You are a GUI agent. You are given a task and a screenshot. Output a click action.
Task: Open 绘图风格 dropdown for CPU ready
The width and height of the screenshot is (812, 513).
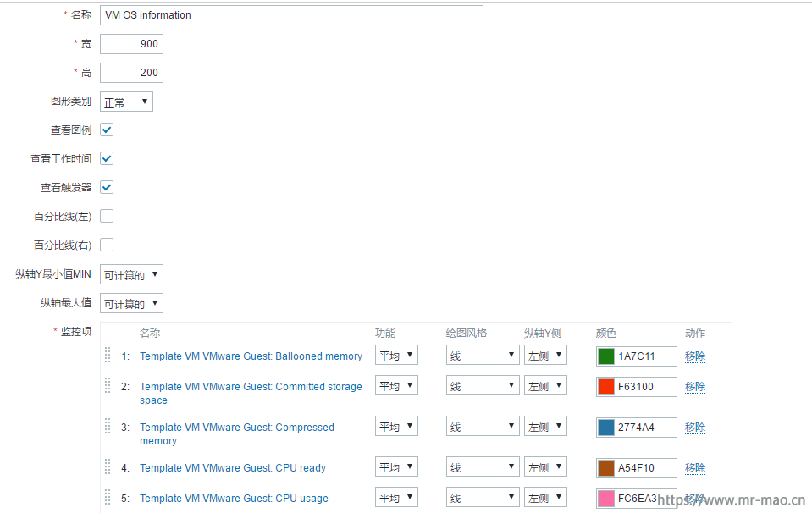[483, 467]
